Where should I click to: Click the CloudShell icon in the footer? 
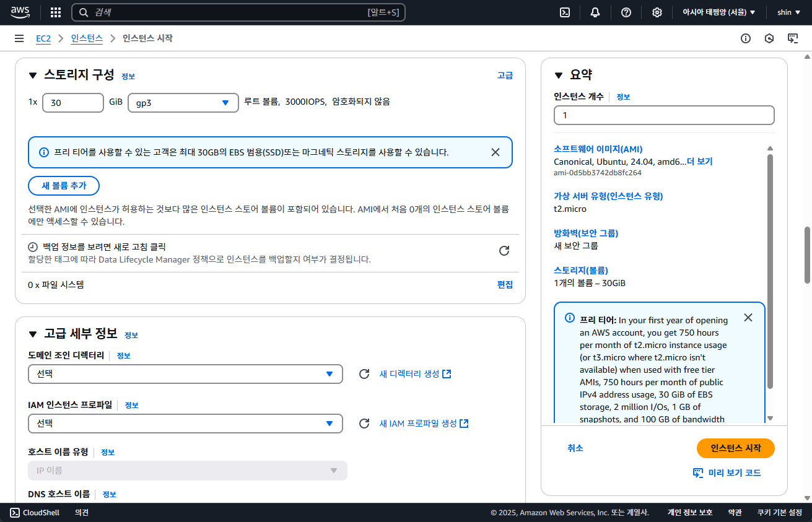[x=15, y=513]
